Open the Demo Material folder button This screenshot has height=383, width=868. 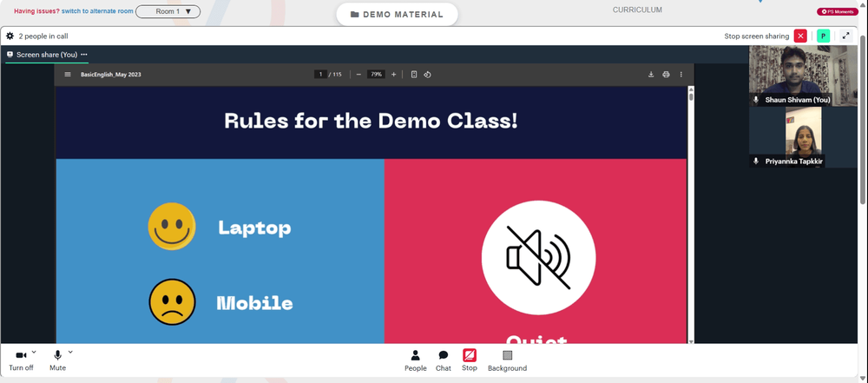[x=397, y=15]
